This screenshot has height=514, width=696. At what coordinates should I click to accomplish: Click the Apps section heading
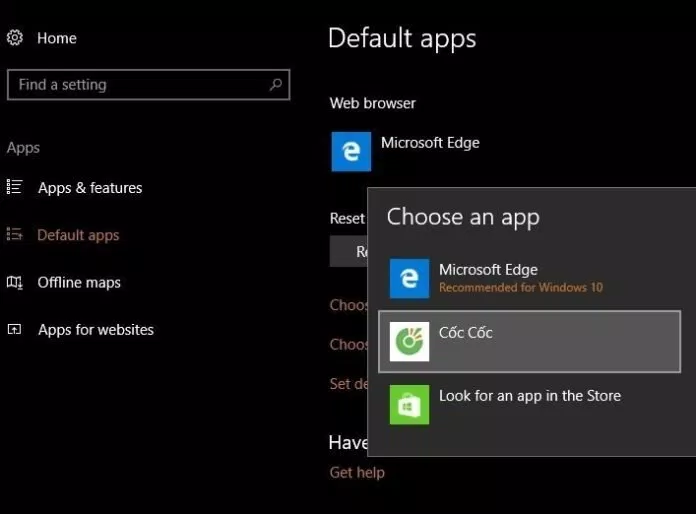coord(23,148)
